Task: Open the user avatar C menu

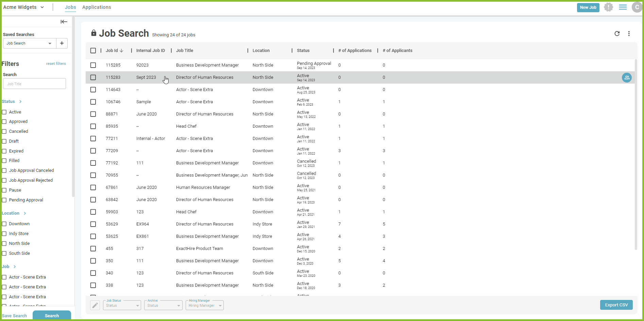Action: click(637, 7)
